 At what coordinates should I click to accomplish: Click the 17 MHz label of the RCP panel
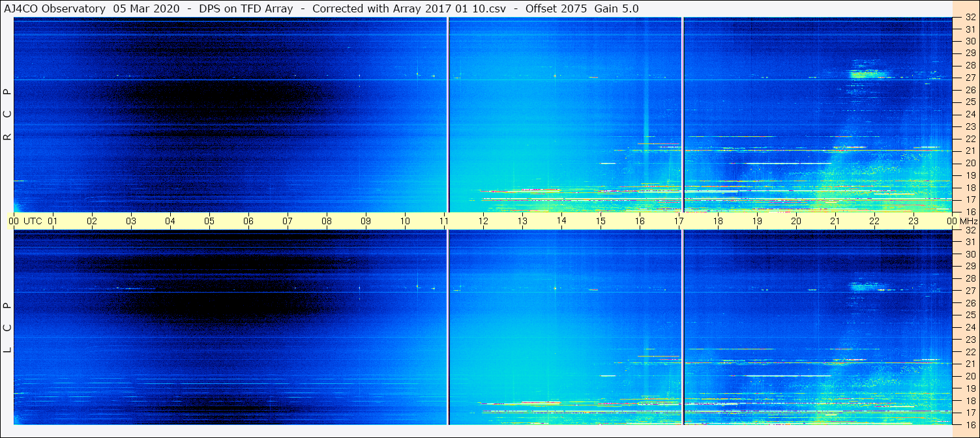point(970,199)
